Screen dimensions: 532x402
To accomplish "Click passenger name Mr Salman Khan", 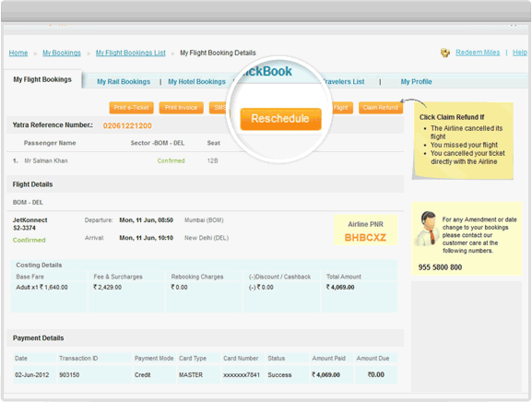I will tap(46, 160).
